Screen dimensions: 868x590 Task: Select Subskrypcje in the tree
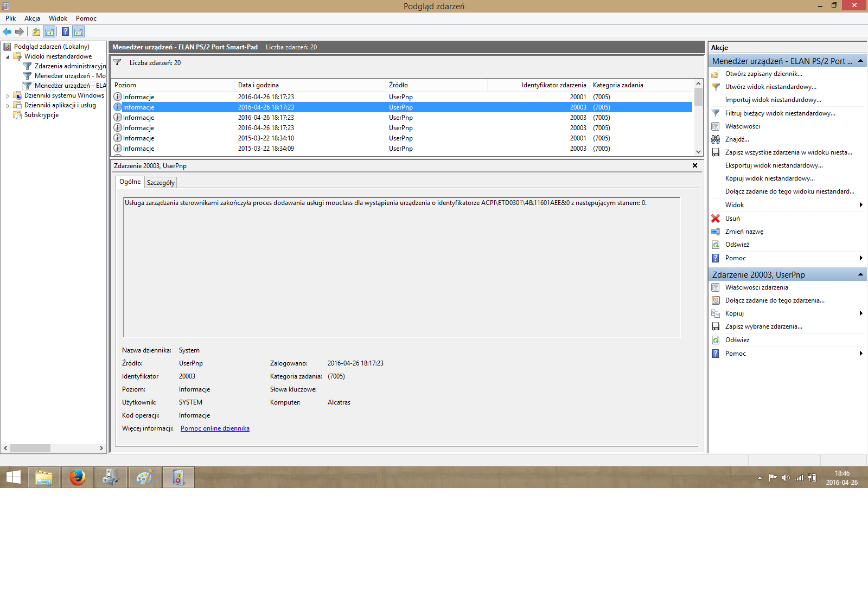click(41, 115)
